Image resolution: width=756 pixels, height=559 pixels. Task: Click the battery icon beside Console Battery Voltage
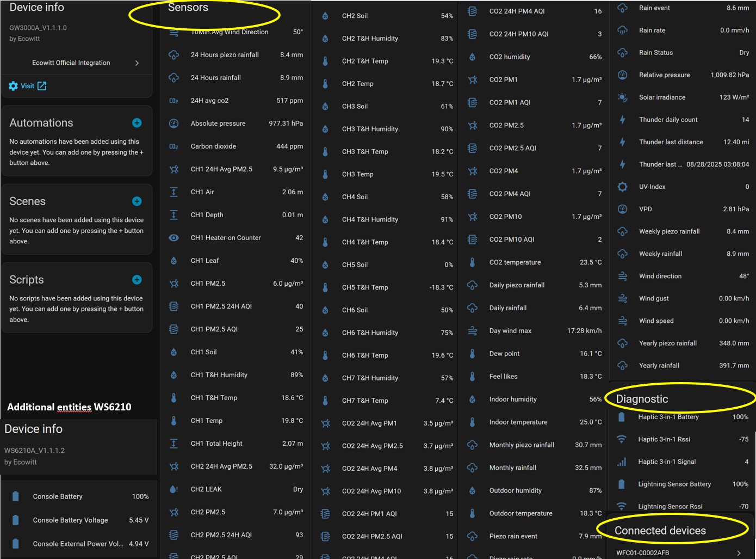tap(16, 520)
